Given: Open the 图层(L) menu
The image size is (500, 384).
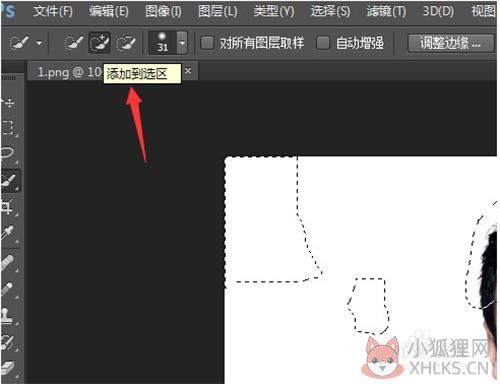Looking at the screenshot, I should coord(217,11).
